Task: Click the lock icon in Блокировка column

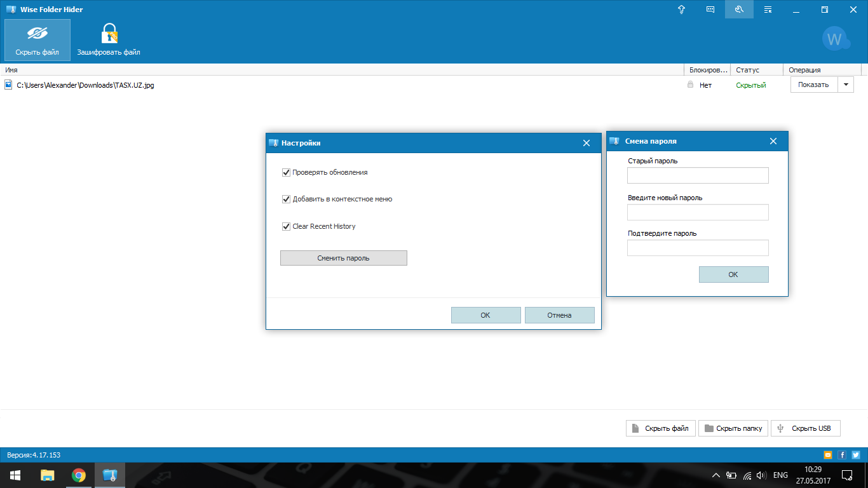Action: 690,85
